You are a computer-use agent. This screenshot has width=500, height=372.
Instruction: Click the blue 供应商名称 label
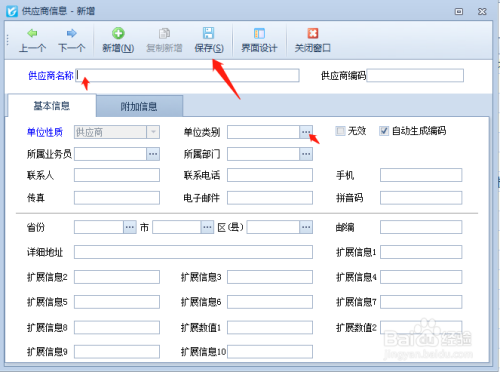[51, 76]
